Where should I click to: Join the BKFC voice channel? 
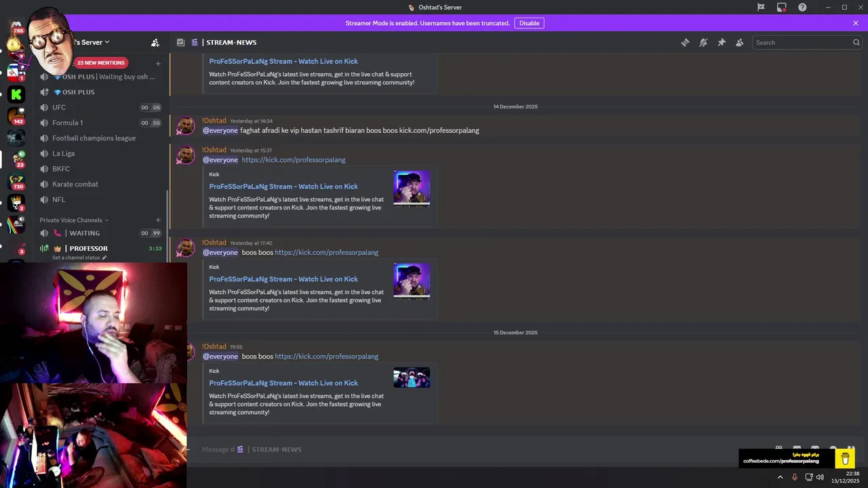[x=102, y=169]
